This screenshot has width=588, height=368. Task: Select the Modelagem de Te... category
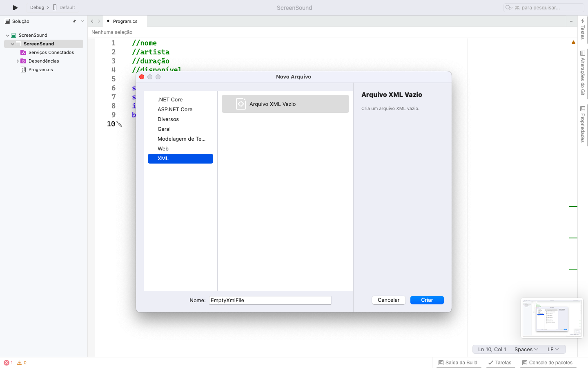point(180,139)
